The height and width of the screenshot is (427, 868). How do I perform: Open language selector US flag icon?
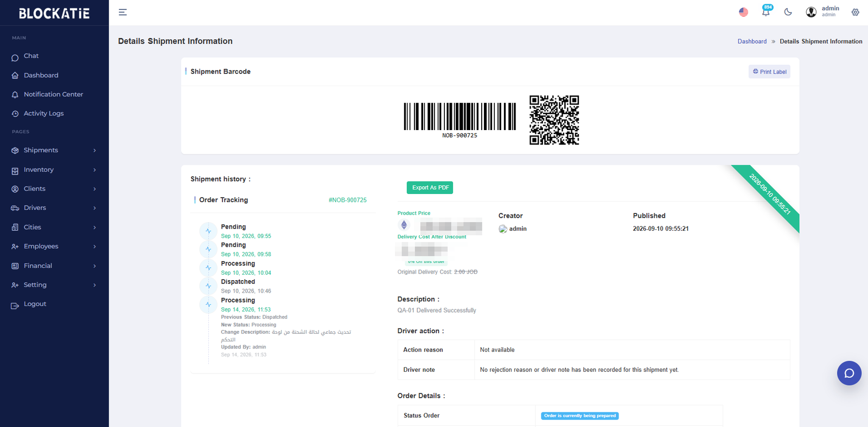743,12
